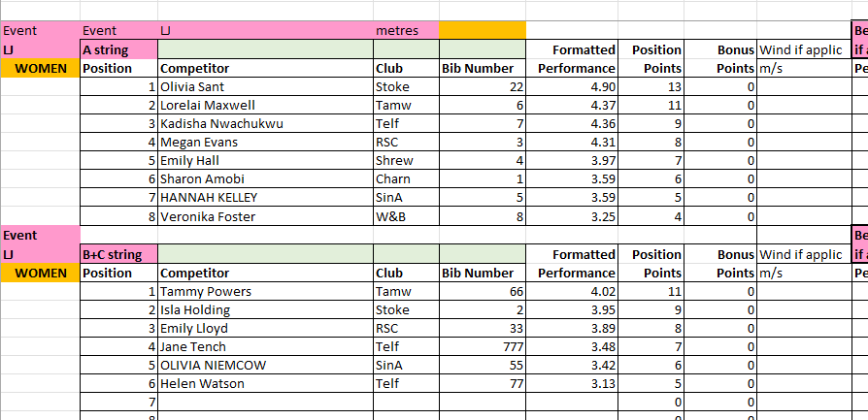The image size is (868, 420).
Task: Select the position points value 13
Action: click(651, 86)
